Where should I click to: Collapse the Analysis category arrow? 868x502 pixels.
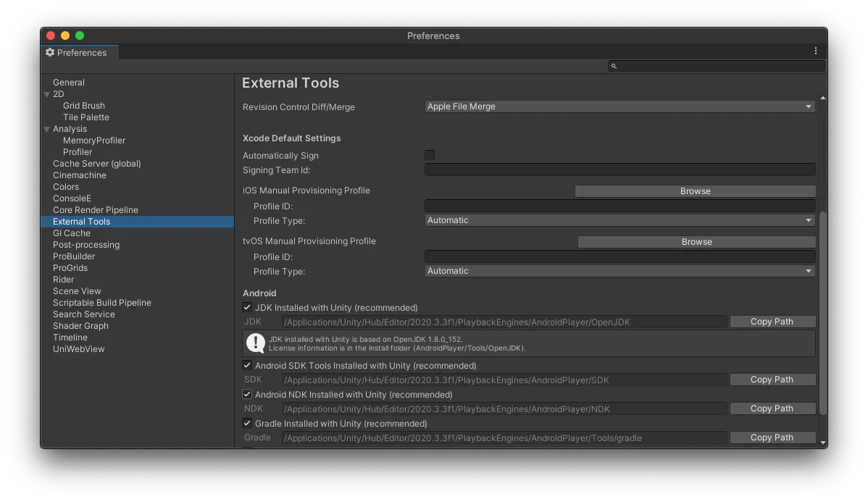click(46, 129)
